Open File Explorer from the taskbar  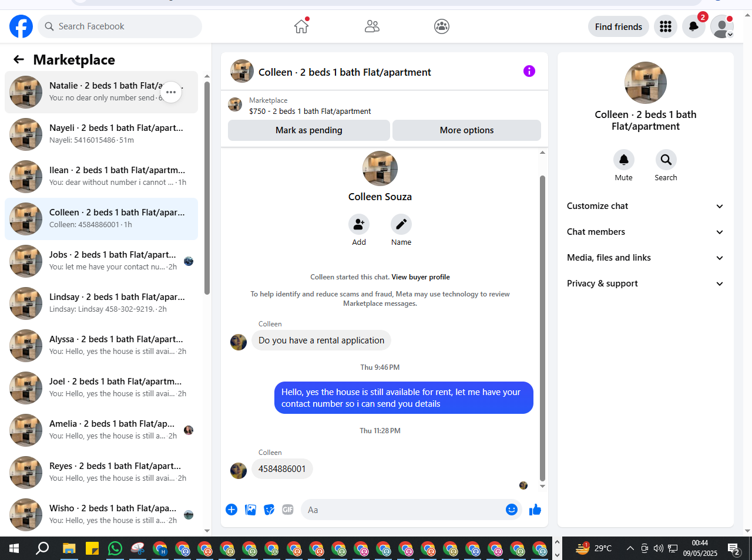coord(69,548)
